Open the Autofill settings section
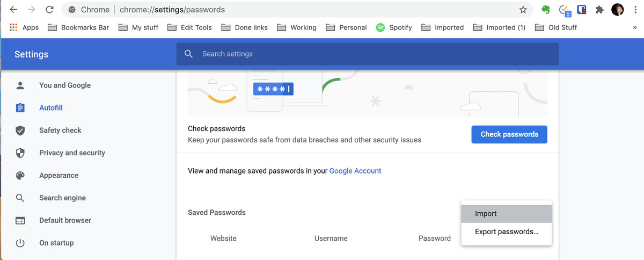Screen dimensions: 644x260 (51, 108)
